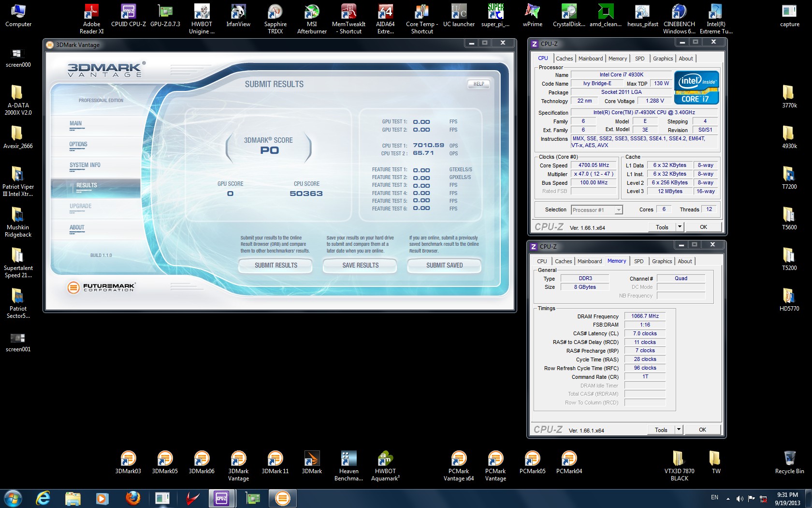This screenshot has height=508, width=812.
Task: Launch super_pi desktop icon
Action: (495, 15)
